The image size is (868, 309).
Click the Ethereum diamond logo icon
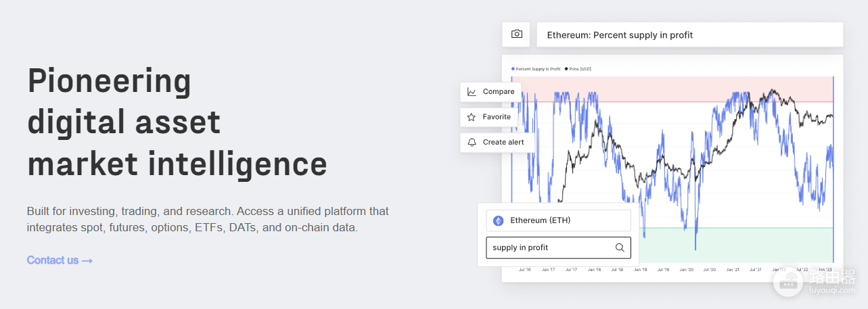pyautogui.click(x=499, y=220)
